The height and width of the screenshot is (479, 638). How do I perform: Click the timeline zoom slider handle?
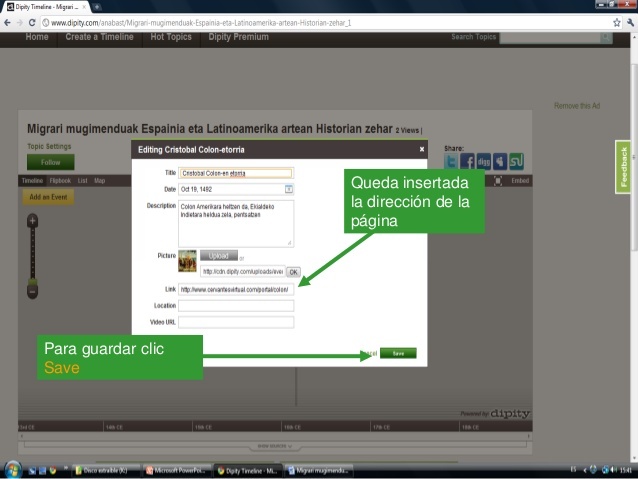point(33,282)
